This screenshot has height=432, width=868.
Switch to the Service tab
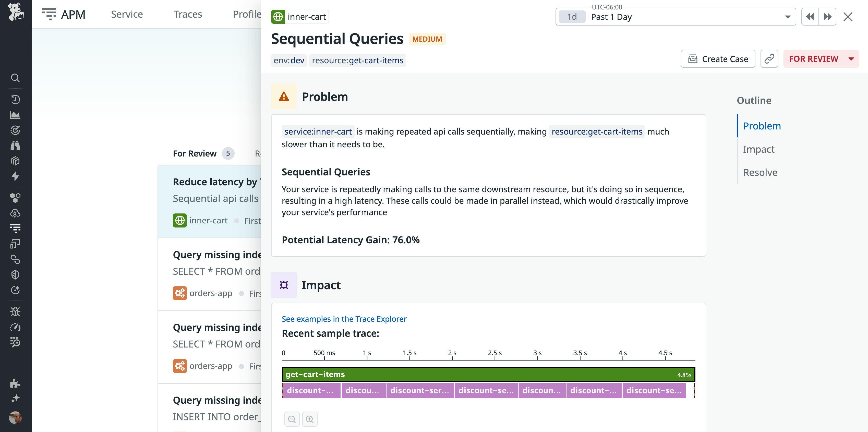click(127, 14)
